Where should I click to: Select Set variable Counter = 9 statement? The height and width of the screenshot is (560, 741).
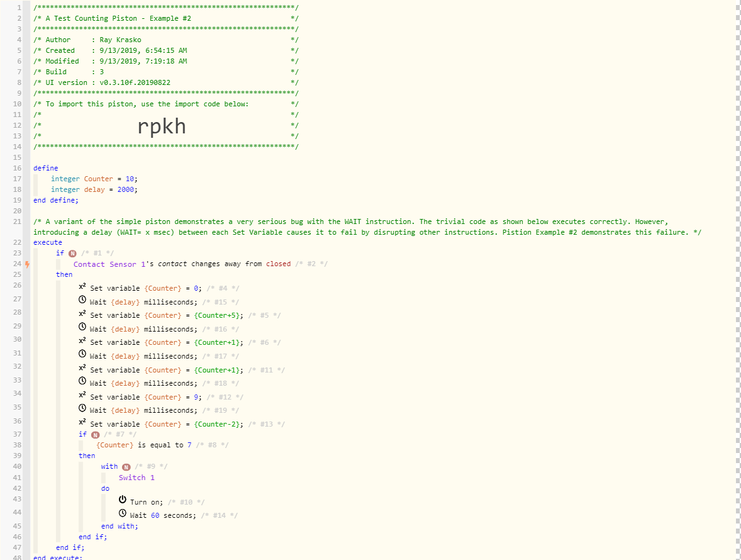coord(146,398)
